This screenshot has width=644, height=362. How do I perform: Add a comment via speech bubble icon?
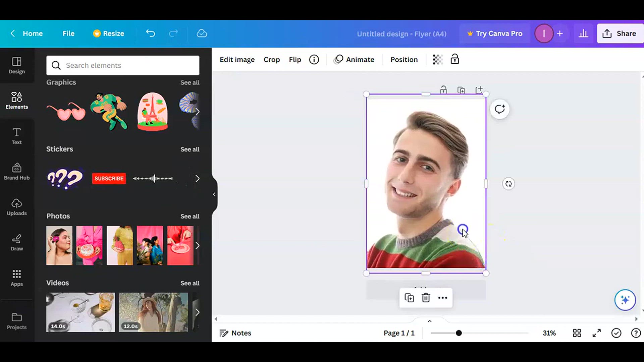click(x=500, y=109)
